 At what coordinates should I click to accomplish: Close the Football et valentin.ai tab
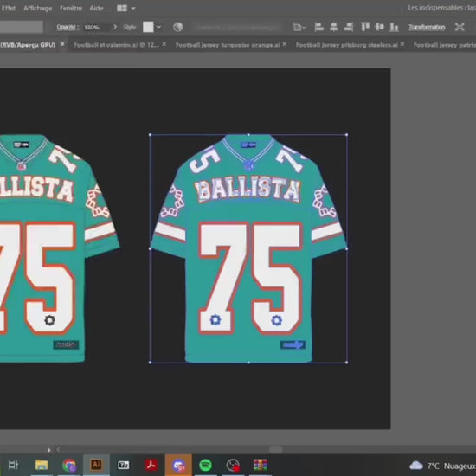[164, 44]
